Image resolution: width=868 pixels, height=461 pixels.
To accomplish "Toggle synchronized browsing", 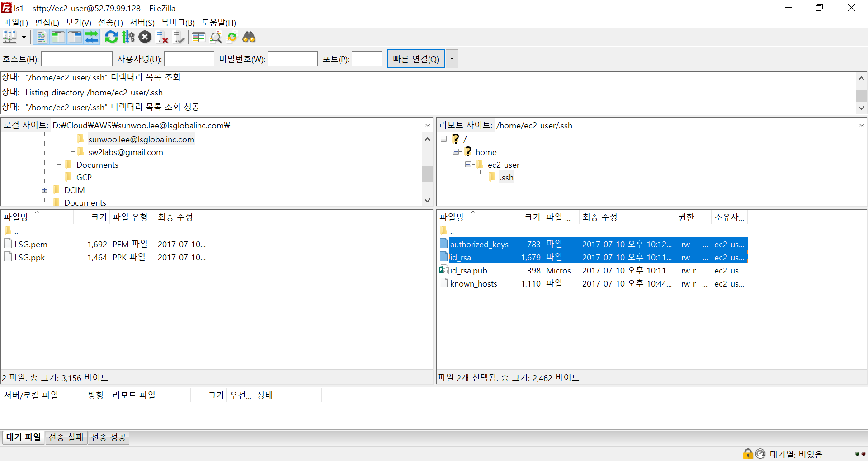I will [x=232, y=37].
